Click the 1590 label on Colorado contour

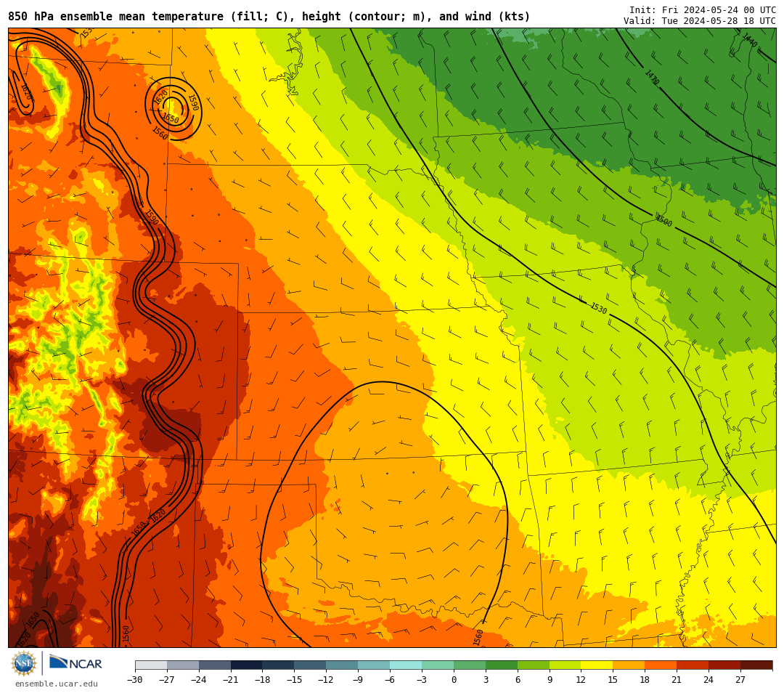click(x=151, y=217)
